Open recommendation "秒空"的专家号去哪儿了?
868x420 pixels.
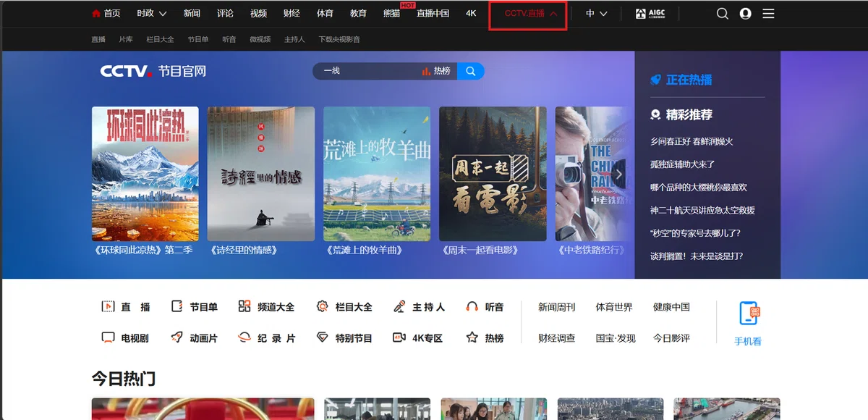pos(695,233)
